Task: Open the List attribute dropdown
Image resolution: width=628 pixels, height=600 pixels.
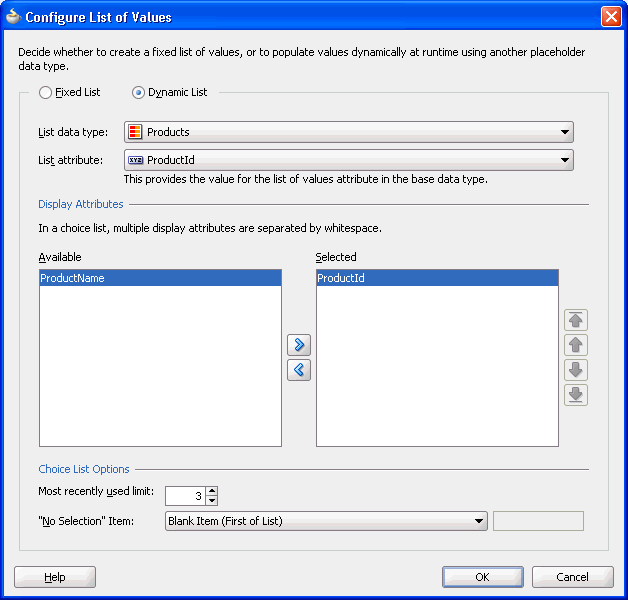Action: [348, 160]
